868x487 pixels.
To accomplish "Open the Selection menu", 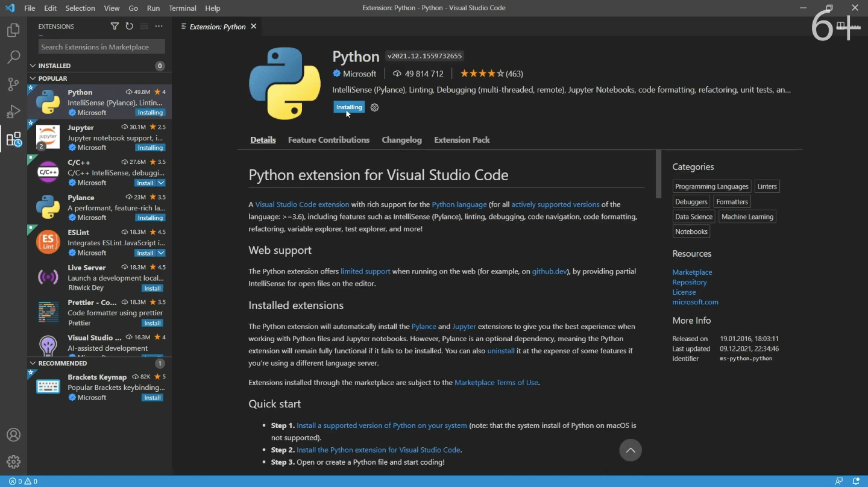I will [x=80, y=8].
